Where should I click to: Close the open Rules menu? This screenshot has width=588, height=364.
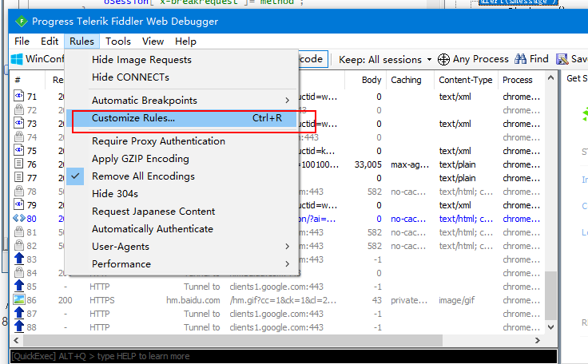point(81,42)
